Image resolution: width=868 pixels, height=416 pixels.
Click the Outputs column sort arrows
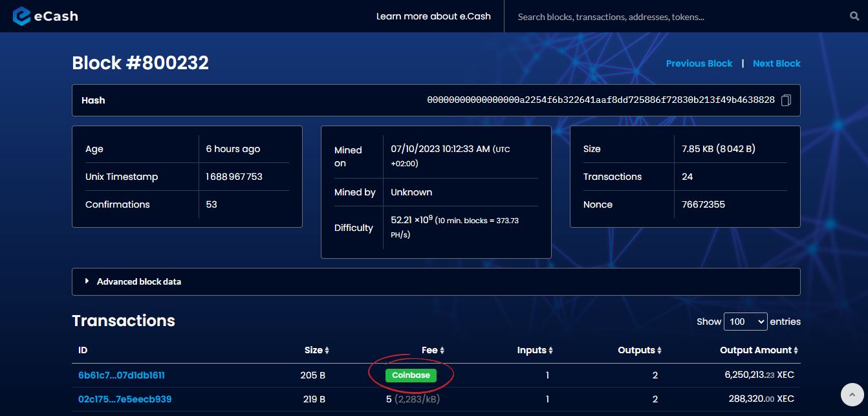point(659,351)
